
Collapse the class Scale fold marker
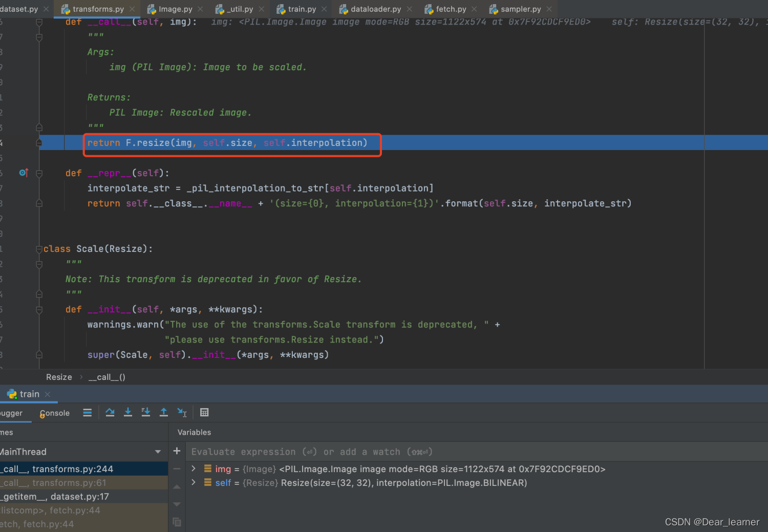click(x=39, y=249)
